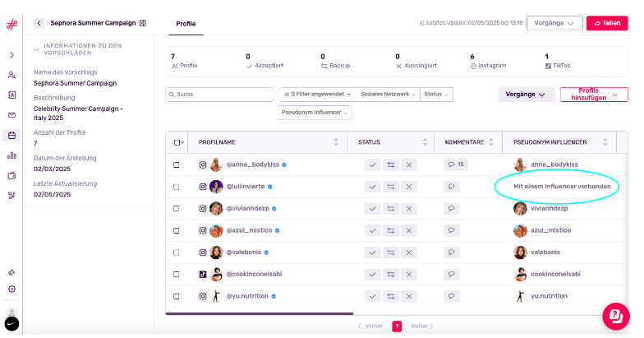
Task: Open the Vorgänge dropdown above table
Action: pyautogui.click(x=527, y=95)
